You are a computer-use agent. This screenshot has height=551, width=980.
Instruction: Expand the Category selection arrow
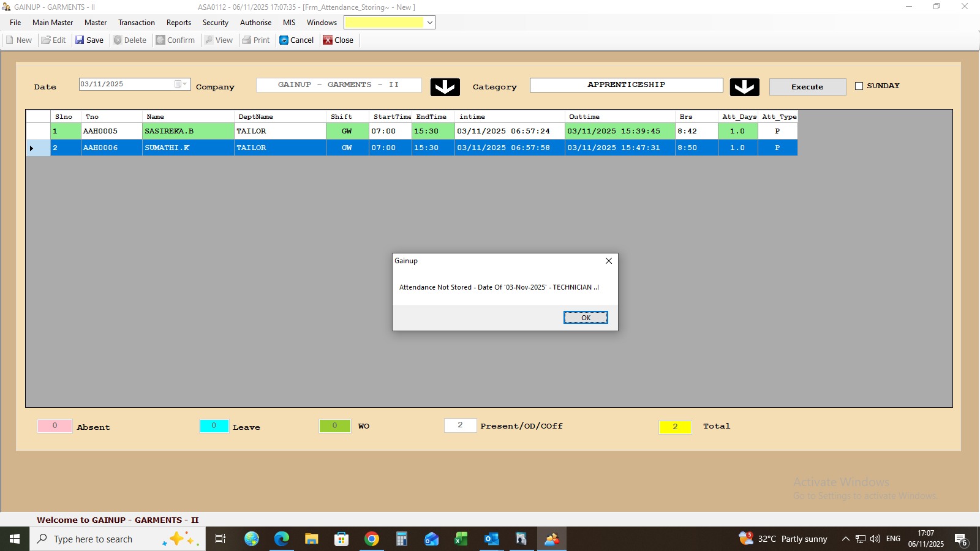744,87
